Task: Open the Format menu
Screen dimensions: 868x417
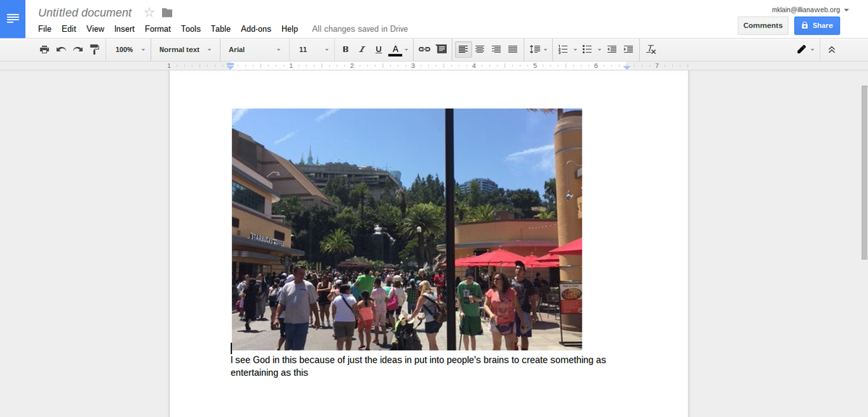Action: click(x=158, y=29)
